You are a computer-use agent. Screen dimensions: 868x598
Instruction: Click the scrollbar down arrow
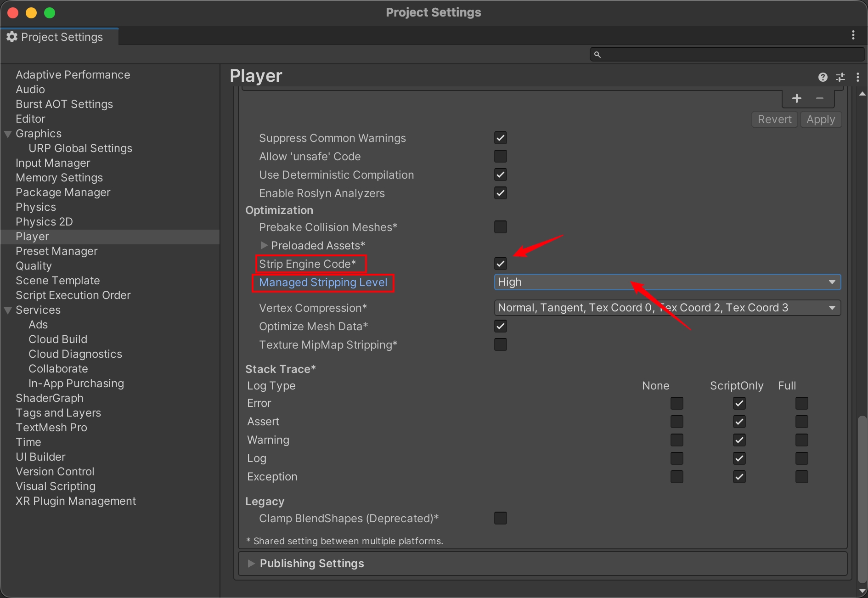coord(862,591)
